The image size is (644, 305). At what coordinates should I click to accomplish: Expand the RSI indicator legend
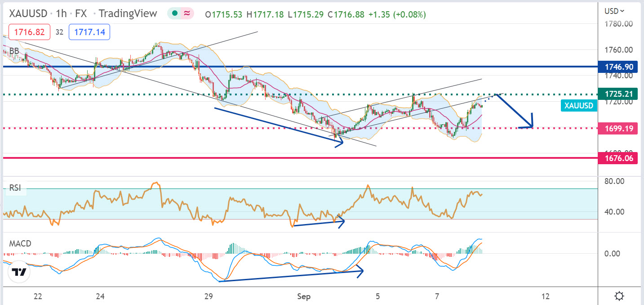point(15,189)
